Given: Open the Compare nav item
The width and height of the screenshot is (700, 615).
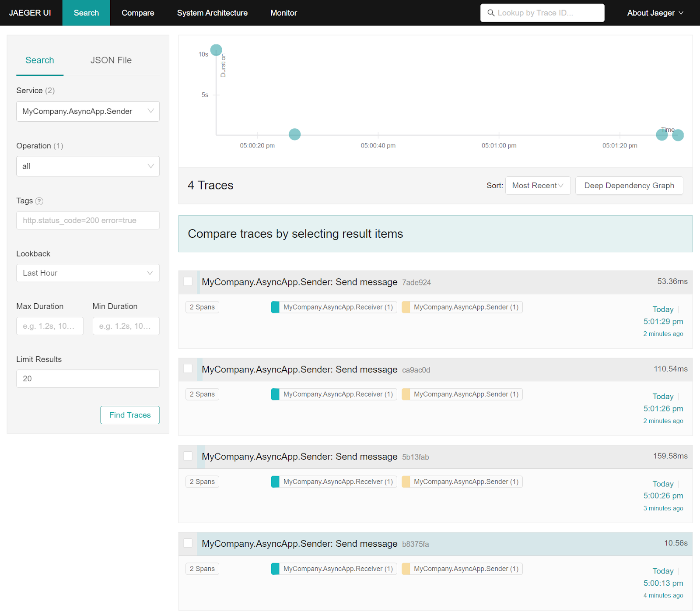Looking at the screenshot, I should click(x=138, y=13).
